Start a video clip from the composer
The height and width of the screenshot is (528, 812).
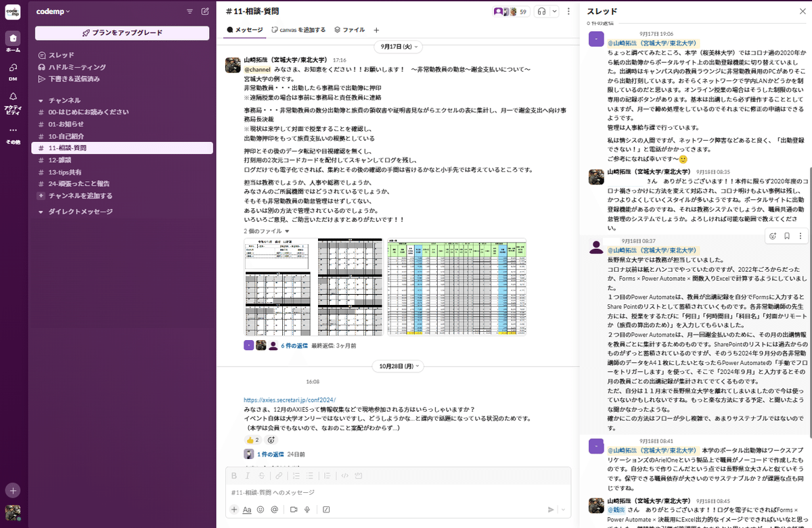[294, 509]
